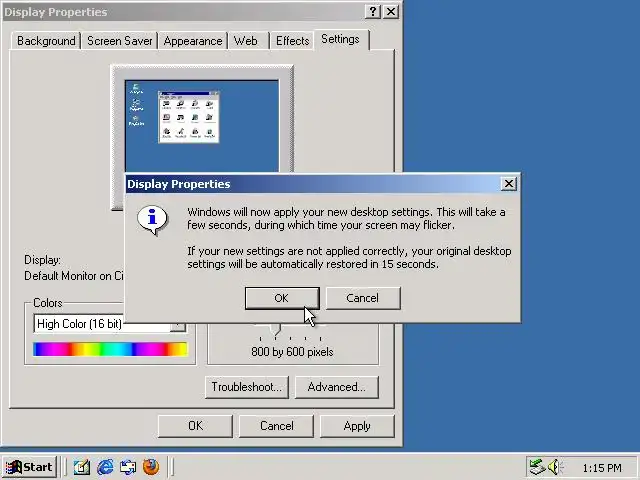Open the volume speaker tray icon
Image resolution: width=640 pixels, height=480 pixels.
pyautogui.click(x=554, y=467)
